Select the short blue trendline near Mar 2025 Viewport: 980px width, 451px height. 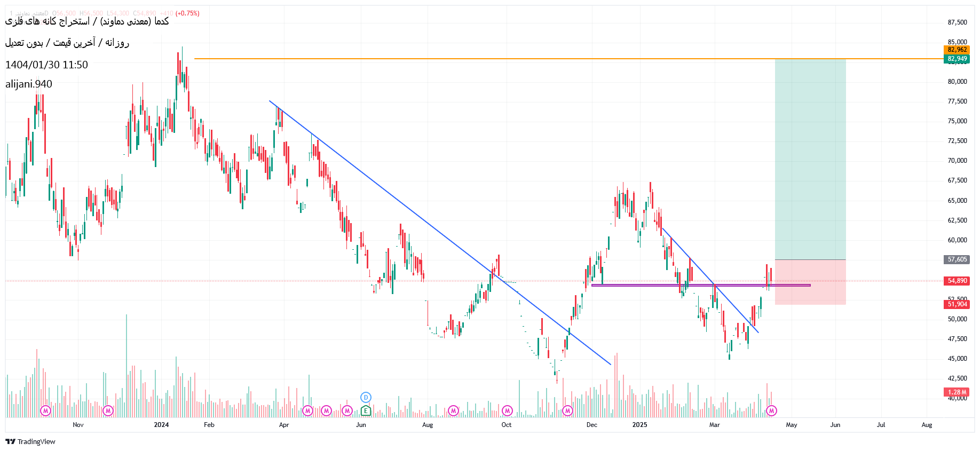coord(710,280)
